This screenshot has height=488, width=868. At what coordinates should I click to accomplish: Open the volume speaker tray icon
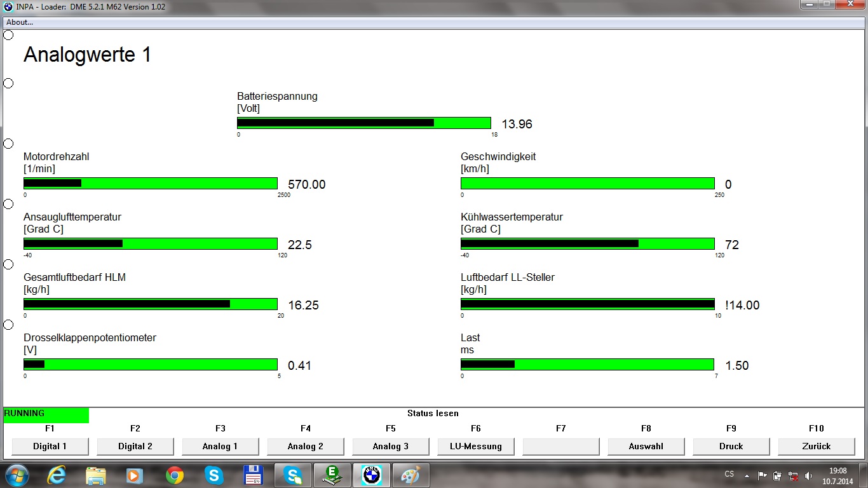pyautogui.click(x=809, y=475)
